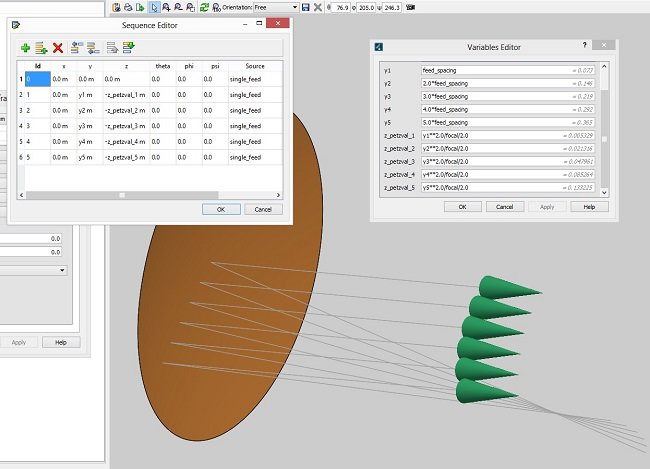Click Cancel in the Variables Editor

click(505, 206)
